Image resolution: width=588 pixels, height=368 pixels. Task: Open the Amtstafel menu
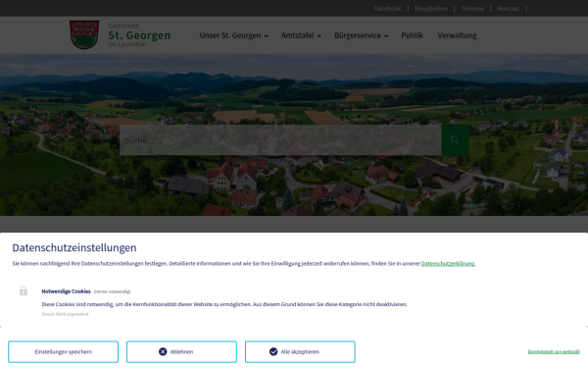297,35
